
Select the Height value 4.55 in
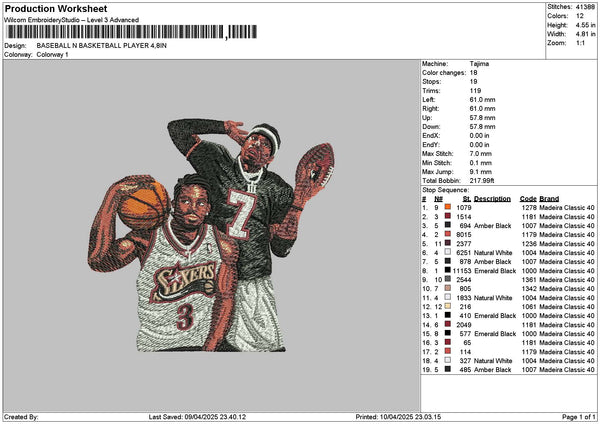pyautogui.click(x=585, y=25)
